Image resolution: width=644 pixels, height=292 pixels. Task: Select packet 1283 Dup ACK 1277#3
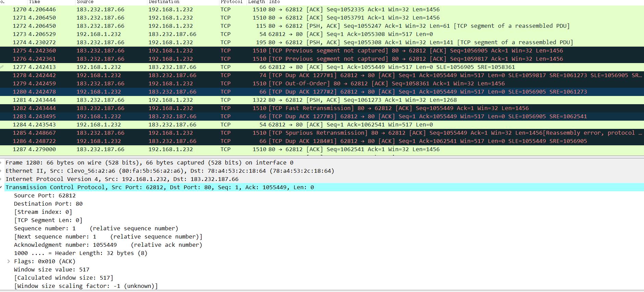[322, 117]
